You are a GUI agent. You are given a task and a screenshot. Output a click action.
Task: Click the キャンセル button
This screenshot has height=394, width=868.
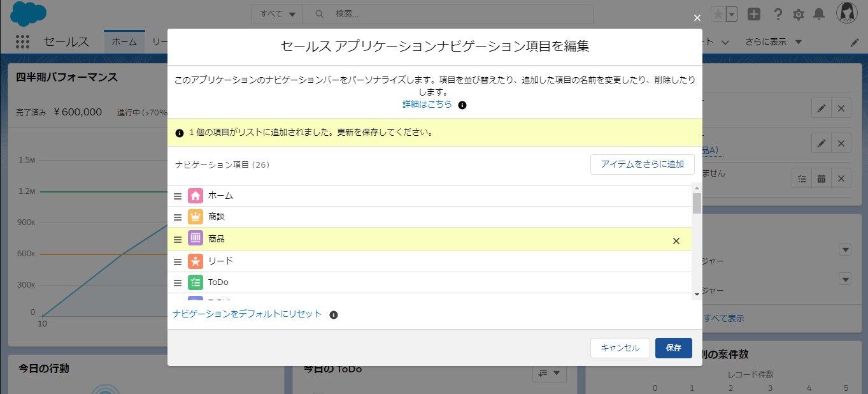(x=620, y=347)
